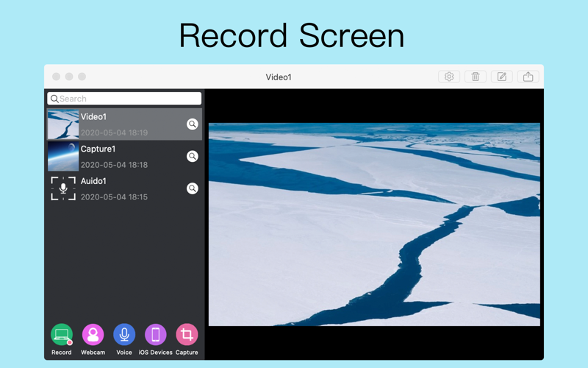Select the Capture1 list entry

(124, 156)
